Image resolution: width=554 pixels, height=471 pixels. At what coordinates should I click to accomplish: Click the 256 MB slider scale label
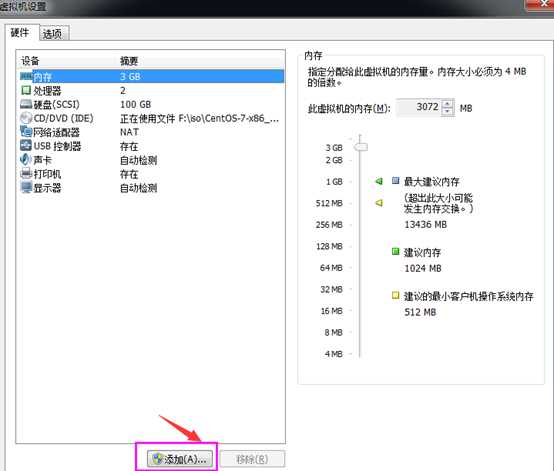329,224
